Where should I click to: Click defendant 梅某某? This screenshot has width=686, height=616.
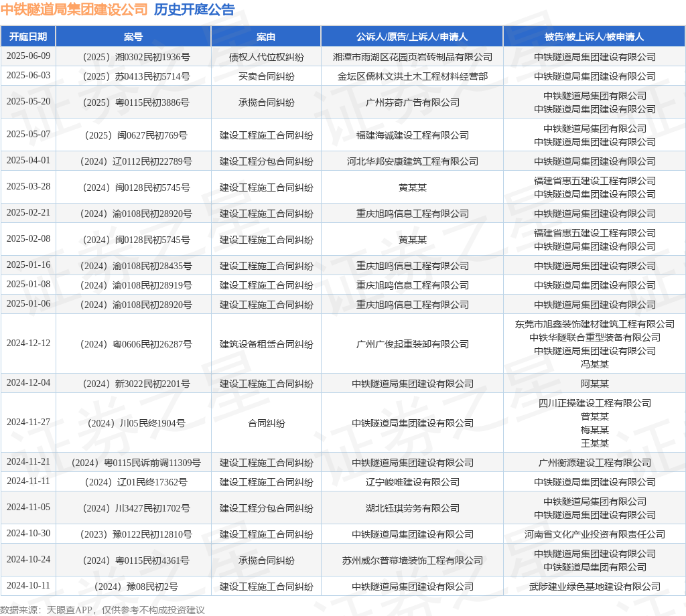click(595, 430)
